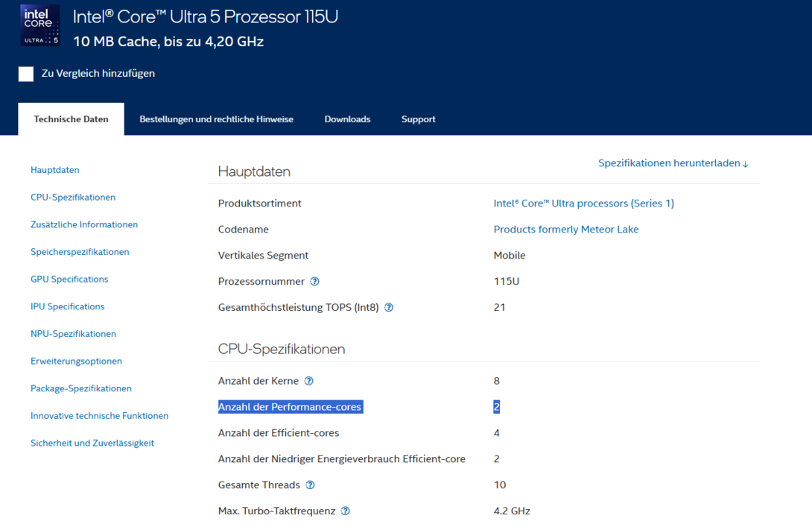This screenshot has height=530, width=812.
Task: Switch to Bestellungen und rechtliche Hinweise tab
Action: (217, 119)
